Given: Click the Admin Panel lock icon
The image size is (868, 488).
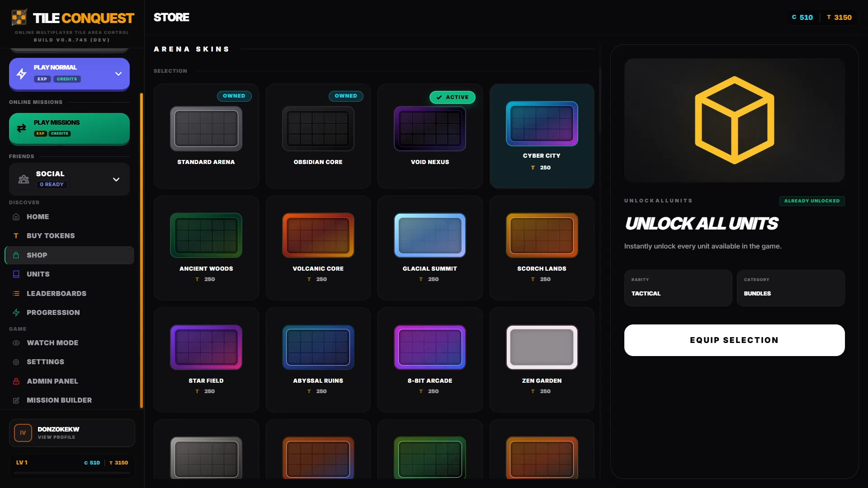Looking at the screenshot, I should (x=16, y=381).
